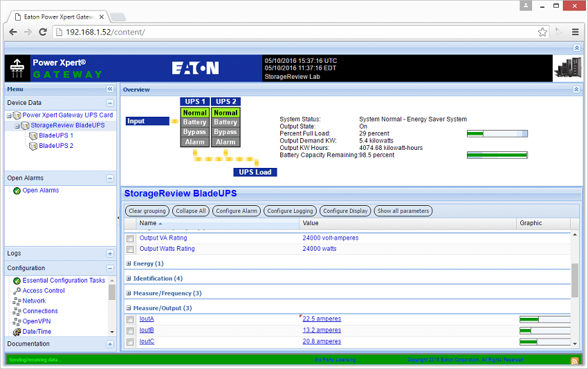This screenshot has width=588, height=369.
Task: Click the Percent Full Load progress bar
Action: click(x=497, y=133)
